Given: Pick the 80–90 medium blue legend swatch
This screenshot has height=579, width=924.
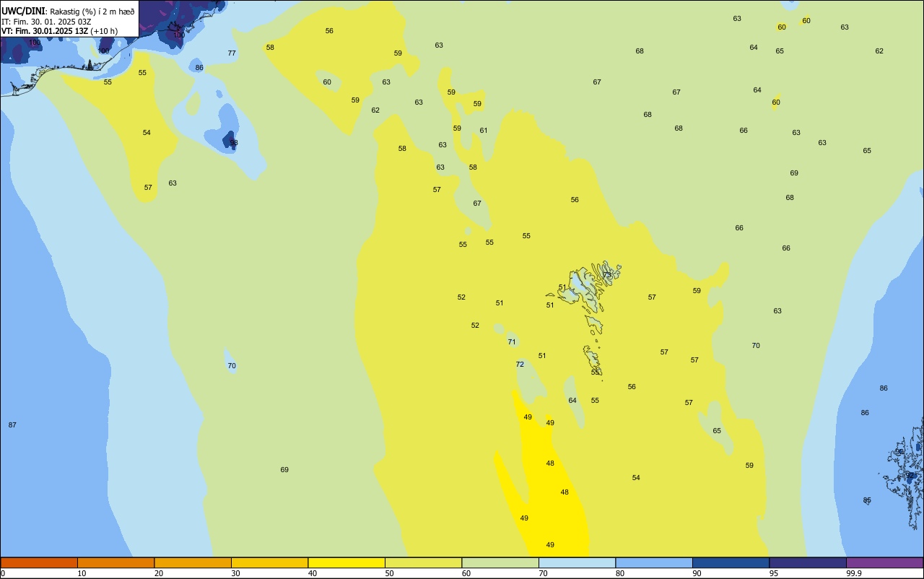Looking at the screenshot, I should pyautogui.click(x=654, y=562).
